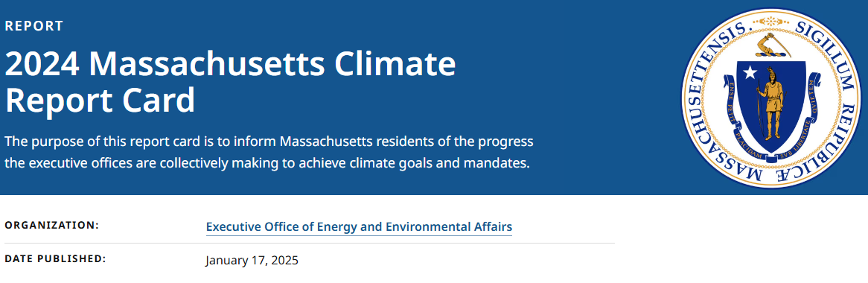Viewport: 868px width, 283px height.
Task: Click the report purpose description paragraph
Action: coord(269,153)
